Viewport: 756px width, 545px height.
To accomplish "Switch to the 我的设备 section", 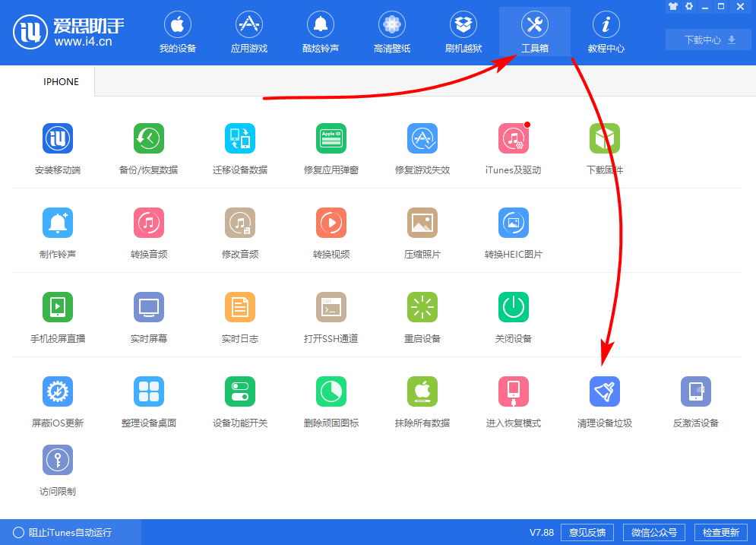I will click(x=177, y=32).
